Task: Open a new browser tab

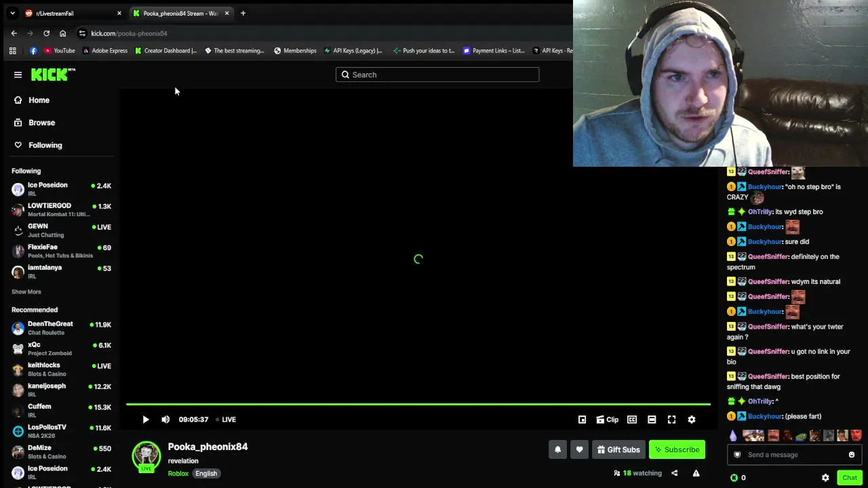Action: click(x=243, y=13)
